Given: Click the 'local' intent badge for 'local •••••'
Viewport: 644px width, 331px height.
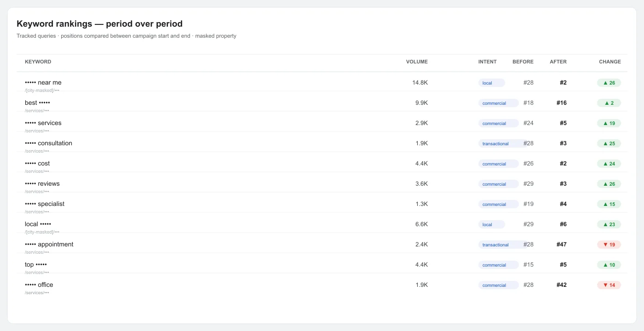Looking at the screenshot, I should 492,224.
